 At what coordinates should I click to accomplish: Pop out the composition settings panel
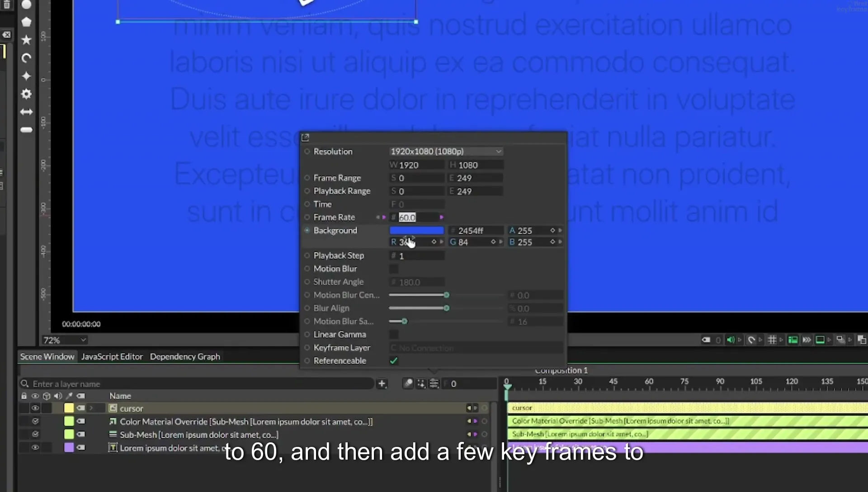click(x=305, y=137)
